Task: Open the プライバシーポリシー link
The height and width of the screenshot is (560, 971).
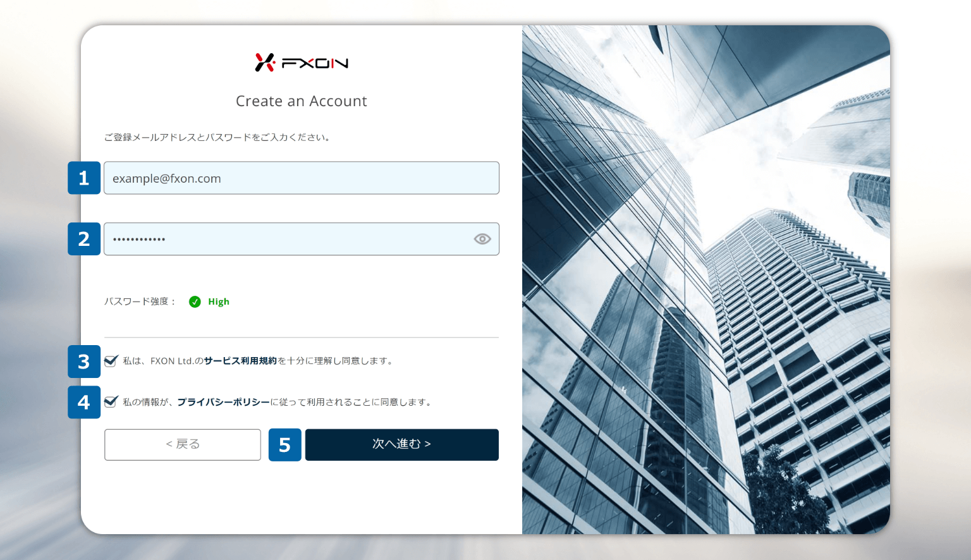Action: click(224, 402)
